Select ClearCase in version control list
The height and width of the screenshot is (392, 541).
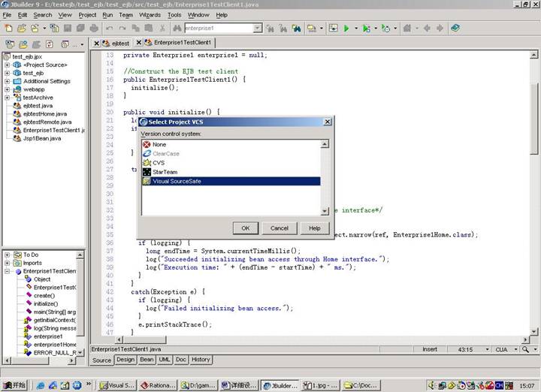(x=231, y=154)
